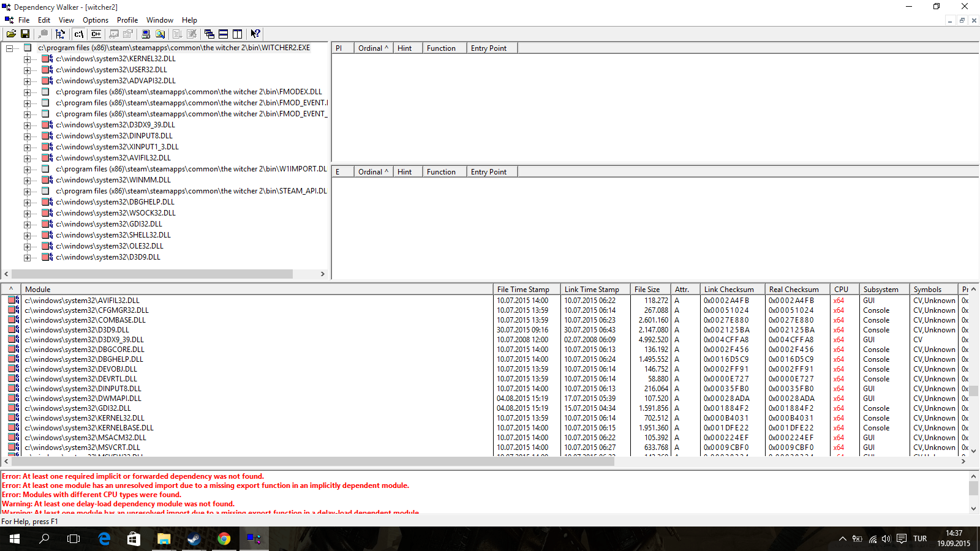The width and height of the screenshot is (980, 551).
Task: Open Windows taskbar search
Action: pyautogui.click(x=44, y=539)
